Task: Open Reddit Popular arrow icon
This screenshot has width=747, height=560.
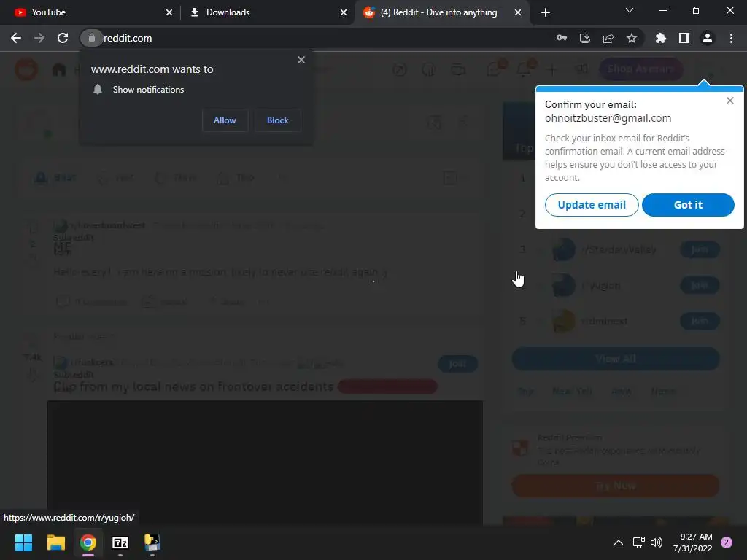Action: [x=400, y=69]
